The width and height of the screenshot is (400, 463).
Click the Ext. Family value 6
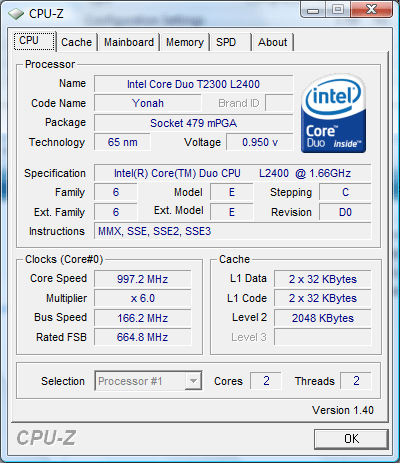tap(116, 212)
